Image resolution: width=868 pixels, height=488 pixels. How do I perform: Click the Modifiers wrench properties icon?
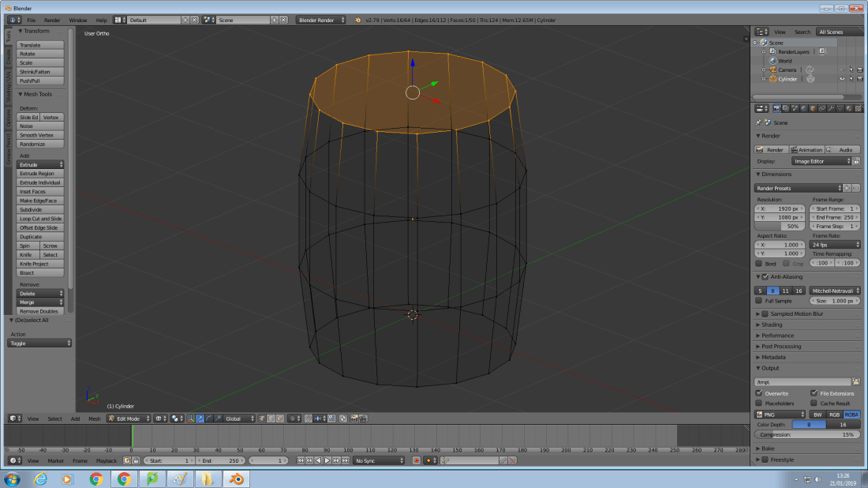pyautogui.click(x=831, y=108)
